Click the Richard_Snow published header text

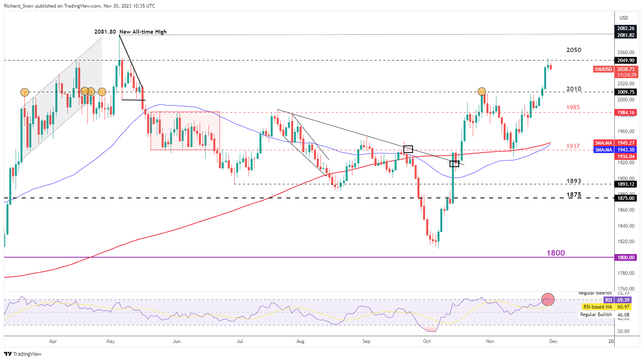(x=79, y=6)
